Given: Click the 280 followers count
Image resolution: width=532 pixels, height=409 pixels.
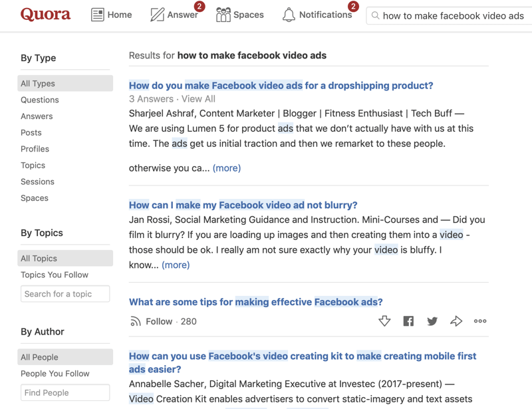Looking at the screenshot, I should point(188,321).
